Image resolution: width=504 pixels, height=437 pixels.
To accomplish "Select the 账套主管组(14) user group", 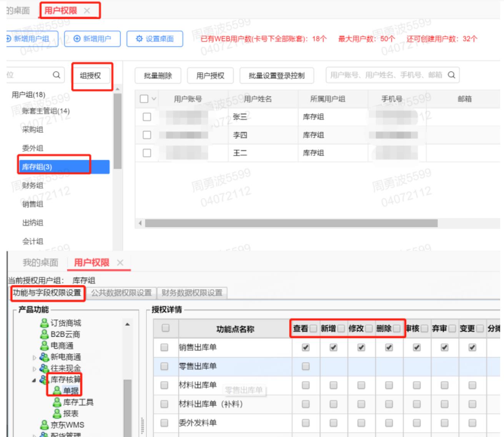I will click(x=46, y=111).
